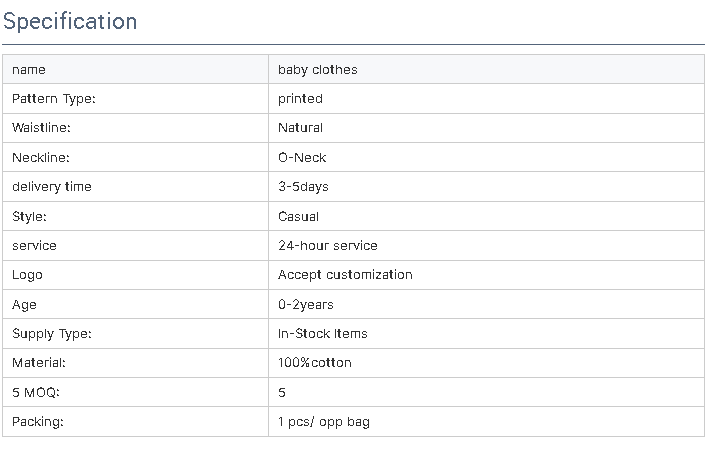Click the '5 MOQ:' label
The image size is (720, 451).
pyautogui.click(x=36, y=392)
